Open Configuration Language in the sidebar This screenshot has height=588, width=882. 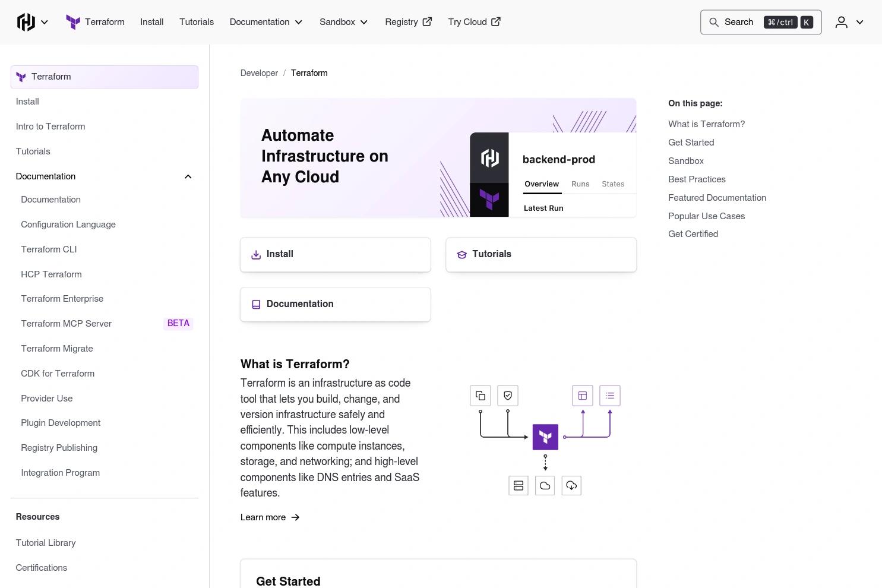tap(68, 225)
